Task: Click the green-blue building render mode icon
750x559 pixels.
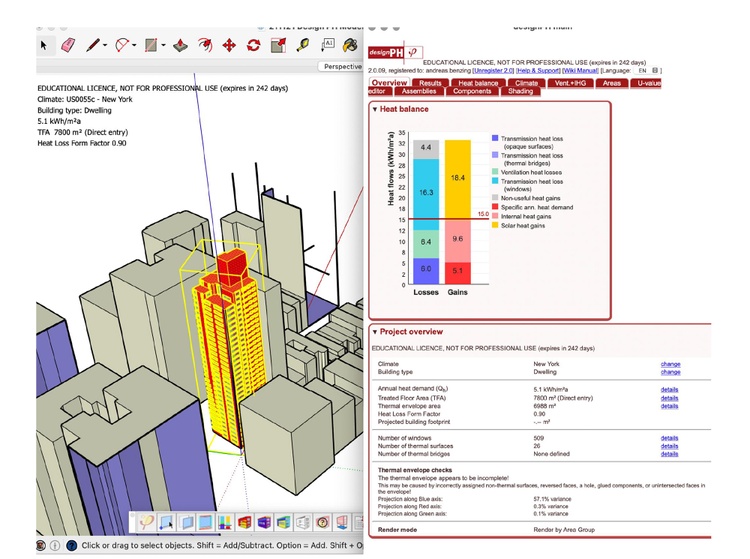Action: [x=284, y=522]
